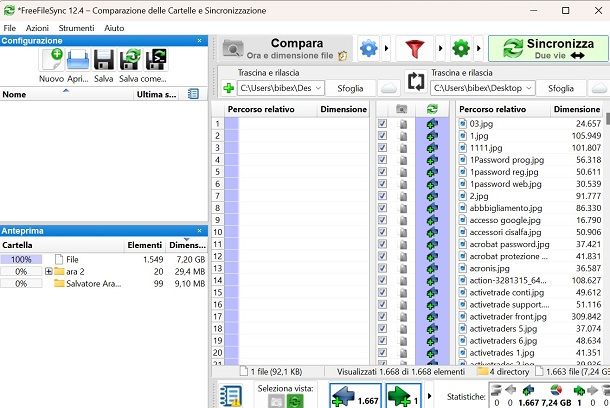Select the File row in Anteprima

103,259
